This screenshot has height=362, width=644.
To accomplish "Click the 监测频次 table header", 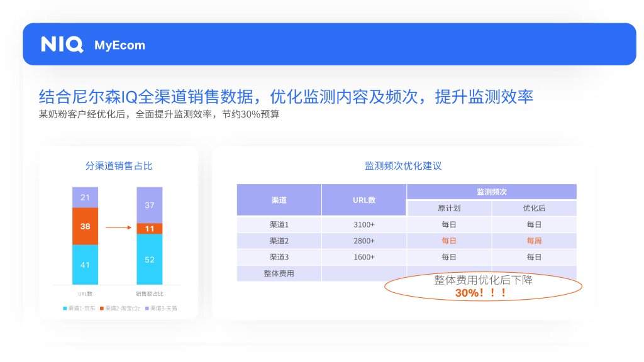I will 491,192.
